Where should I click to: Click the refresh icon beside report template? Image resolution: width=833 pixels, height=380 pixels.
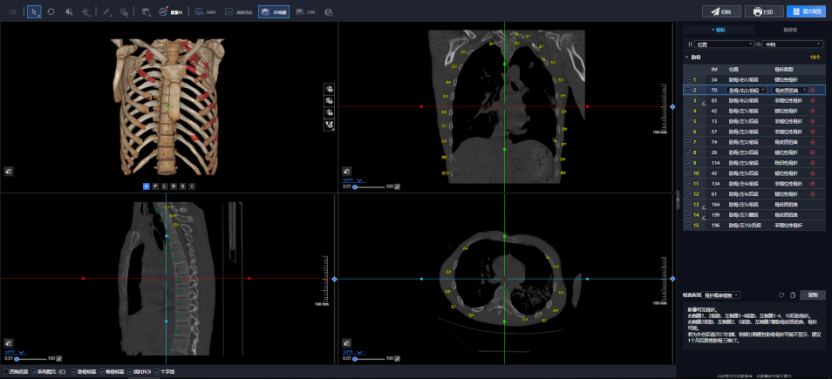[781, 295]
